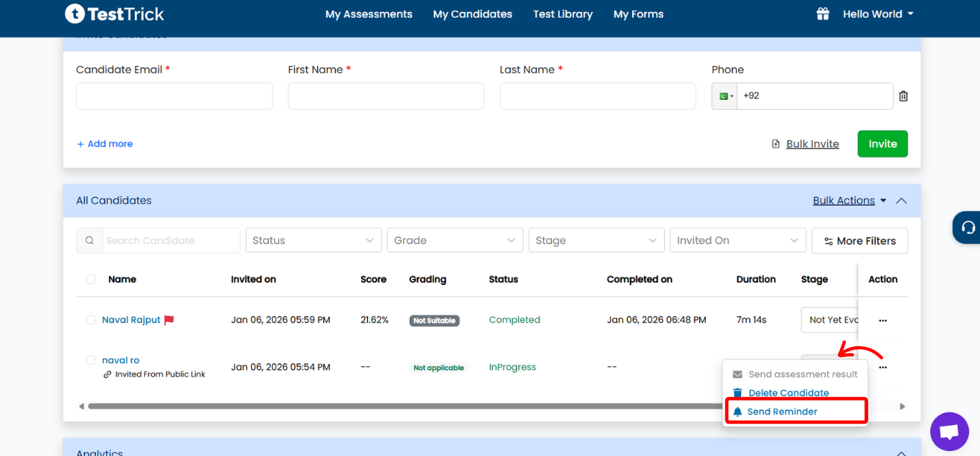
Task: Open three-dot action menu for Naval Rajput
Action: pyautogui.click(x=882, y=320)
